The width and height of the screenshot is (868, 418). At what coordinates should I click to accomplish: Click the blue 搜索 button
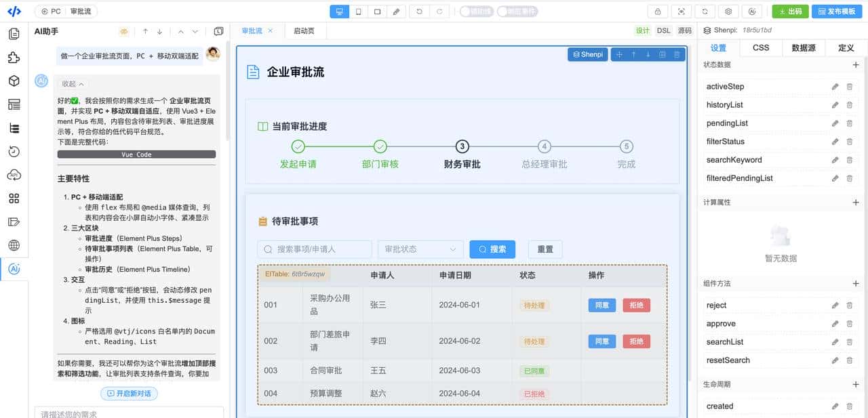(492, 249)
